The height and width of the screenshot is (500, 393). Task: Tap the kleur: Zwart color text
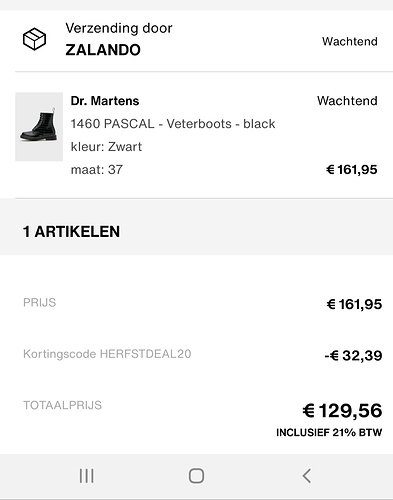(106, 147)
